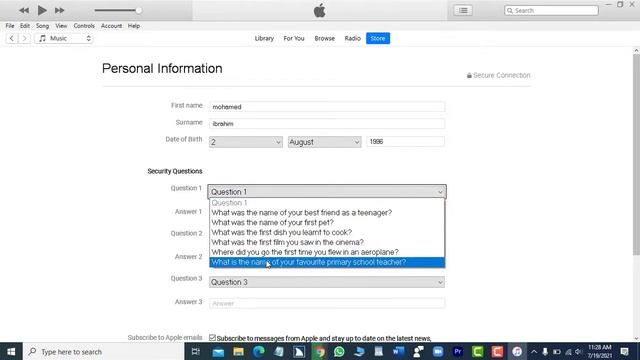The height and width of the screenshot is (360, 640).
Task: Open the Mail app on taskbar
Action: (x=218, y=351)
